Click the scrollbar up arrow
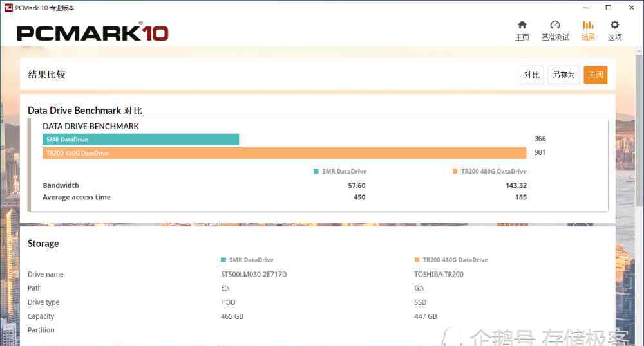Screen dimensions: 644x346 (639, 51)
